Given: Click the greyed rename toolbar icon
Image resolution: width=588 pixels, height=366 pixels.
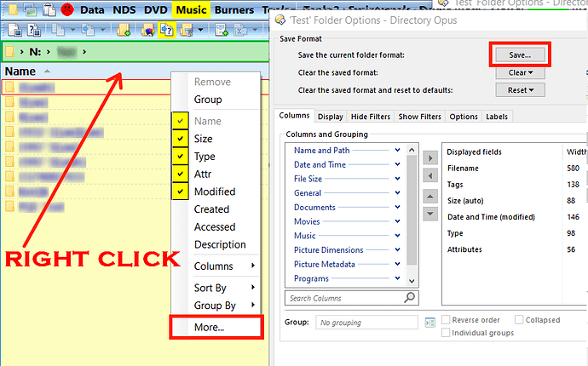Looking at the screenshot, I should (240, 30).
